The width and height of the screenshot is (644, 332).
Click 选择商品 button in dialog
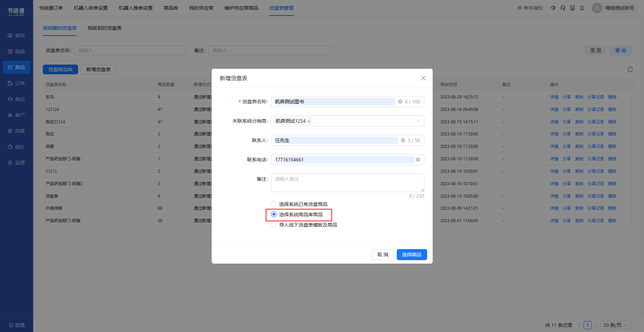[x=412, y=255]
